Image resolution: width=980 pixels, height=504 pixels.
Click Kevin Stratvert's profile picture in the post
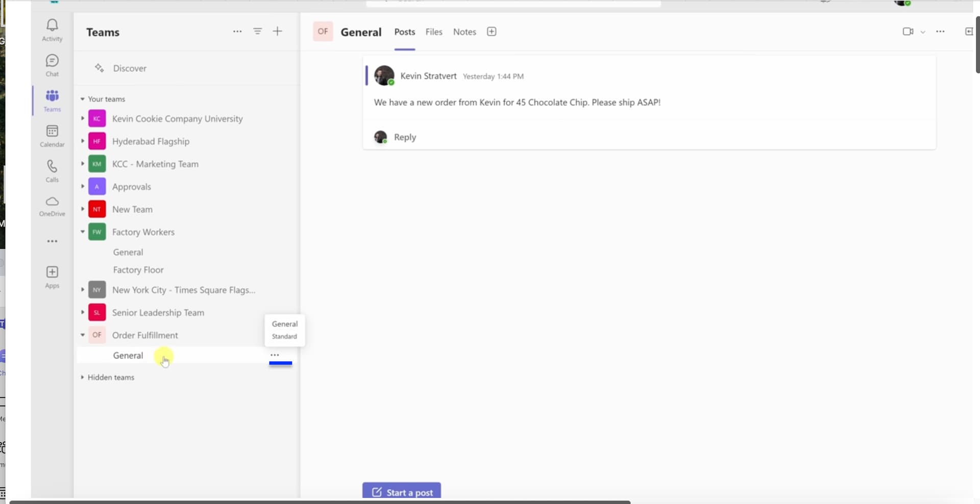pos(384,76)
